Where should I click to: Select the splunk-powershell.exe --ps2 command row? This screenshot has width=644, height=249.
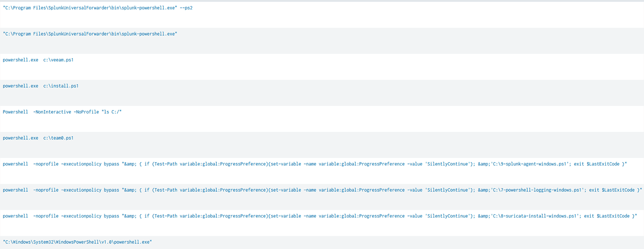click(x=322, y=15)
